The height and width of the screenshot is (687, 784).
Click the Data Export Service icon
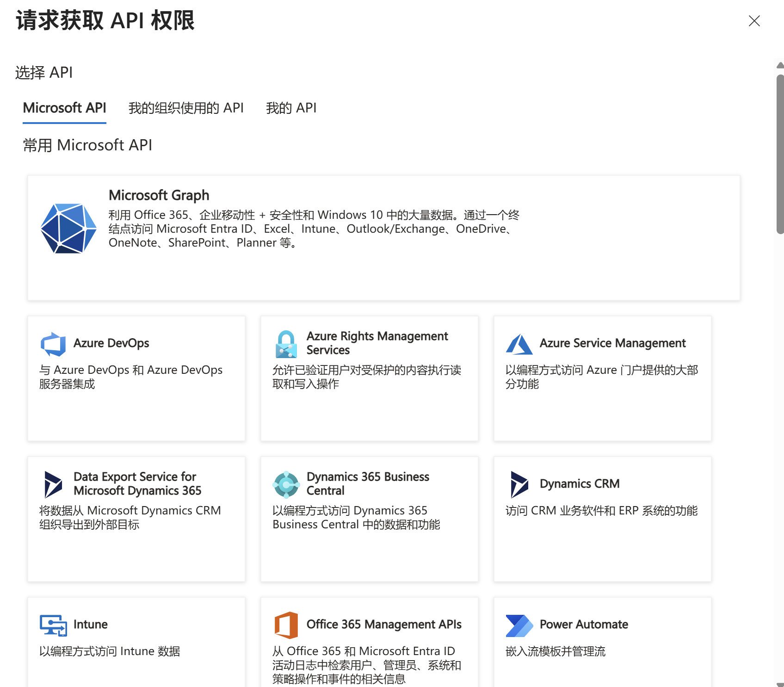point(53,485)
